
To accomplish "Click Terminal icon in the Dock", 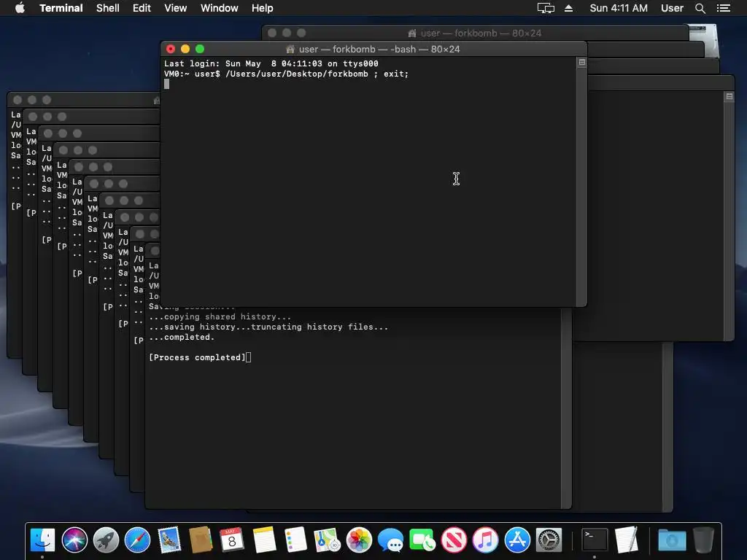I will point(595,540).
